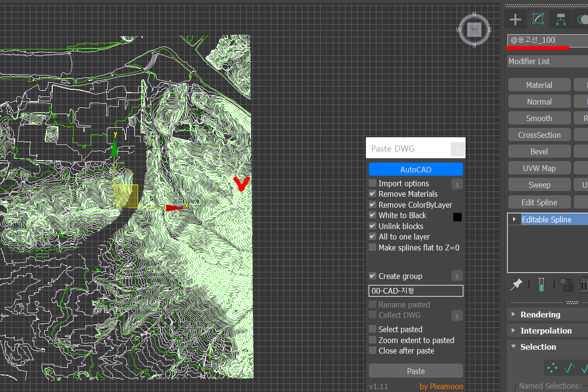Screen dimensions: 588x392
Task: Select Vertex sub-object icon in Selection
Action: [552, 368]
